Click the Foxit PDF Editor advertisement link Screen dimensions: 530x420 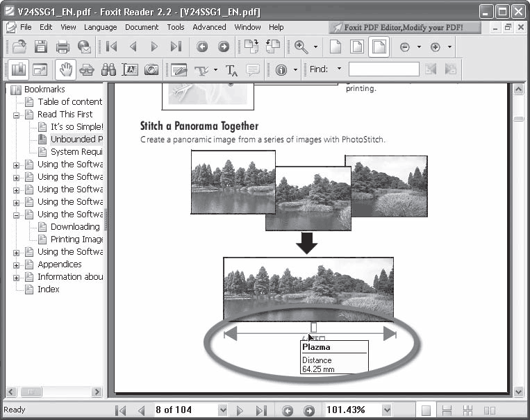pos(404,28)
